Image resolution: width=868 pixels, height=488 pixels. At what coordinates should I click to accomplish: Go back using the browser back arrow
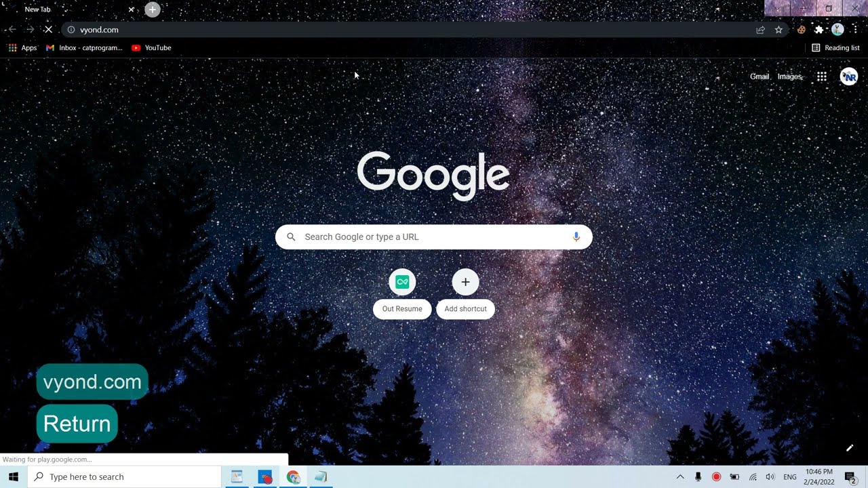click(12, 30)
